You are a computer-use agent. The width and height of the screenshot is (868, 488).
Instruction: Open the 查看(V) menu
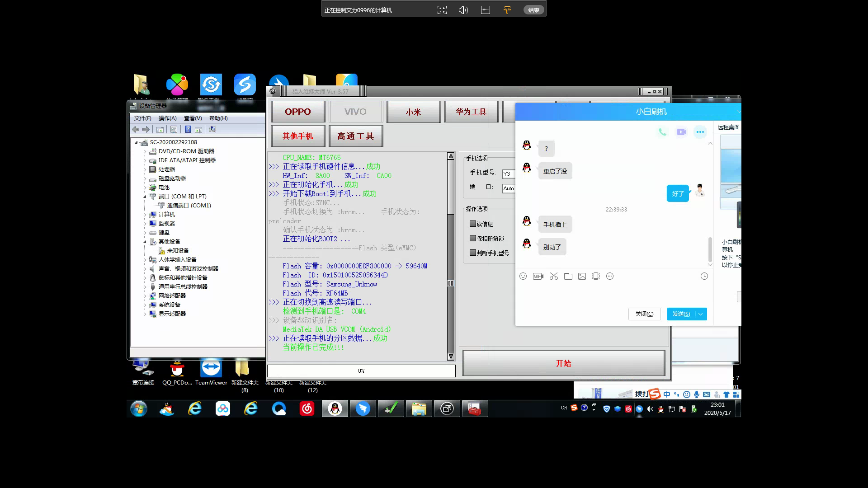(x=193, y=118)
